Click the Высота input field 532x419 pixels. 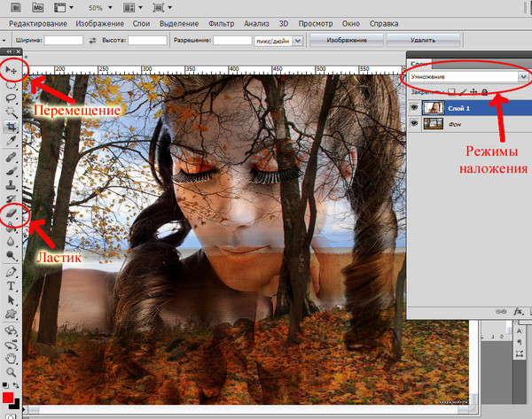[147, 41]
